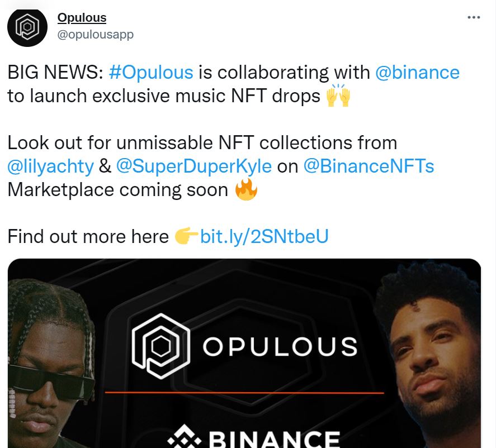Click the Binance diamond logo in image
This screenshot has height=448, width=496.
tap(185, 437)
